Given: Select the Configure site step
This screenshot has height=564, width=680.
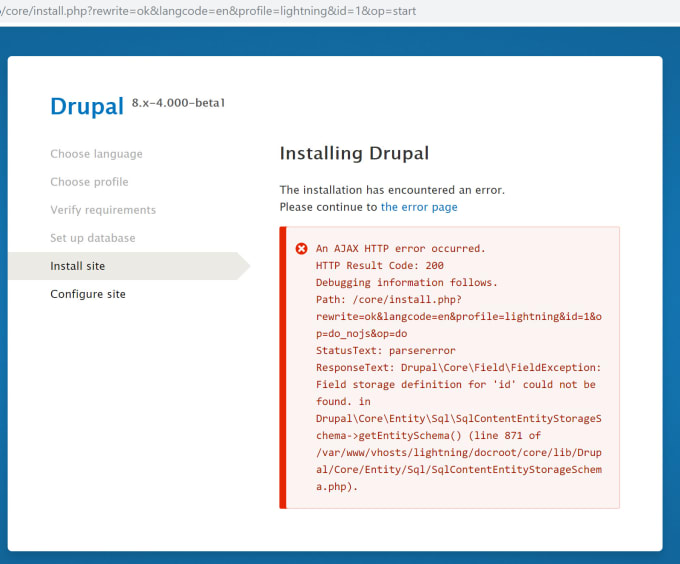Looking at the screenshot, I should 88,294.
